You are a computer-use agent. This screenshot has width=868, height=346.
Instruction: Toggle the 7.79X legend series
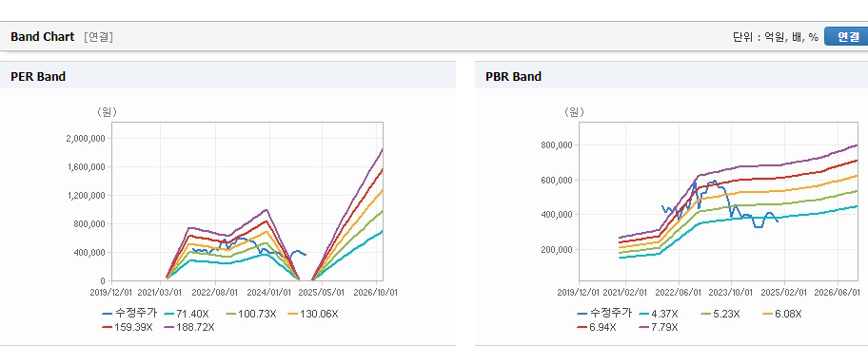[x=659, y=327]
